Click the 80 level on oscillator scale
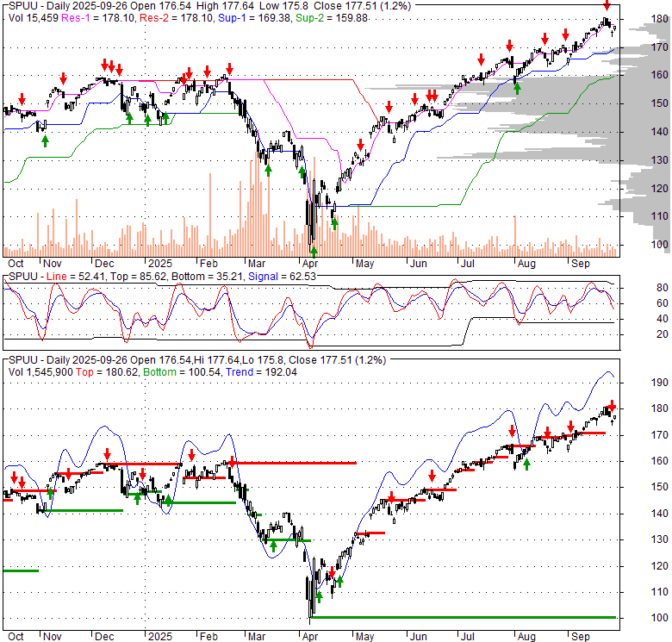Screen dimensions: 672x642 [x=663, y=288]
